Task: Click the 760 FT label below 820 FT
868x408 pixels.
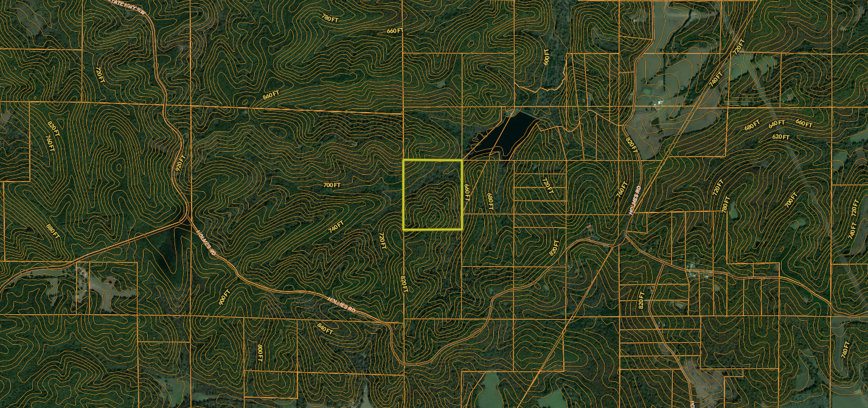Action: pyautogui.click(x=49, y=144)
